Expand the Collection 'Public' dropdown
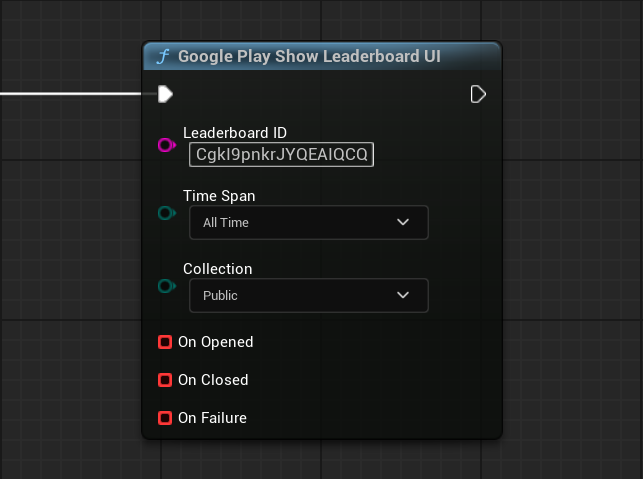This screenshot has height=479, width=643. point(308,295)
